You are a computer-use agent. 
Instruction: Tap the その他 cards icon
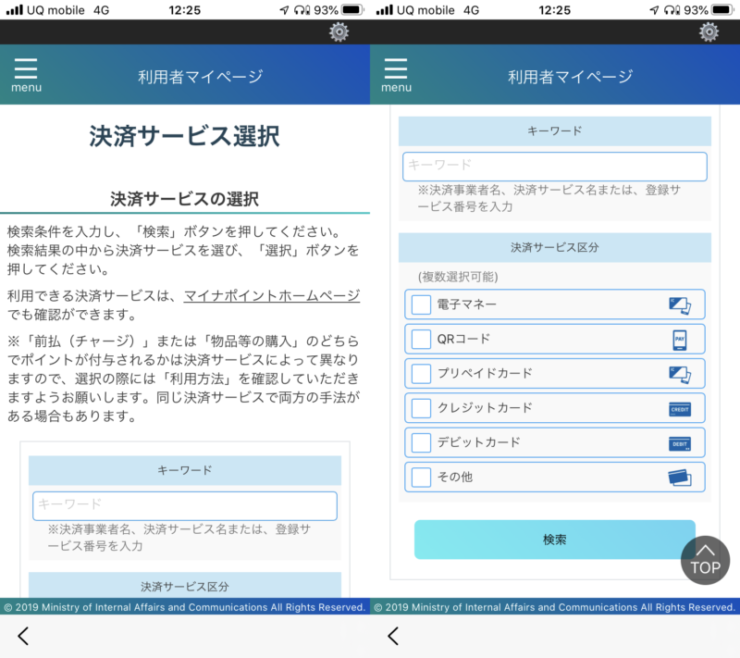[680, 478]
